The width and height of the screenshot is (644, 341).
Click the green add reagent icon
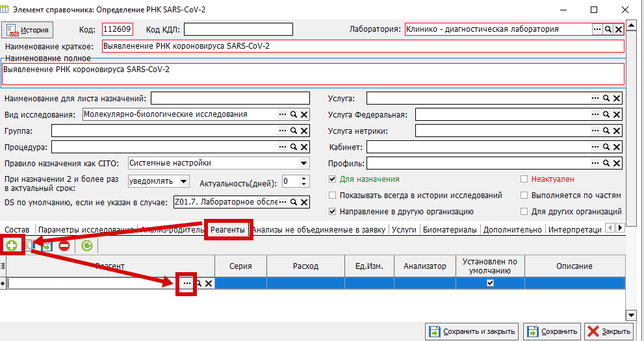point(11,246)
